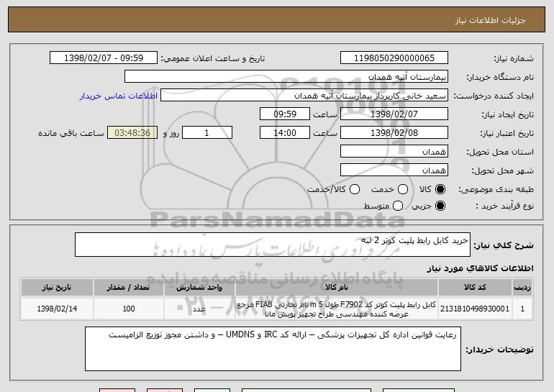This screenshot has height=392, width=554.
Task: Select the کالا radio button
Action: pyautogui.click(x=440, y=189)
